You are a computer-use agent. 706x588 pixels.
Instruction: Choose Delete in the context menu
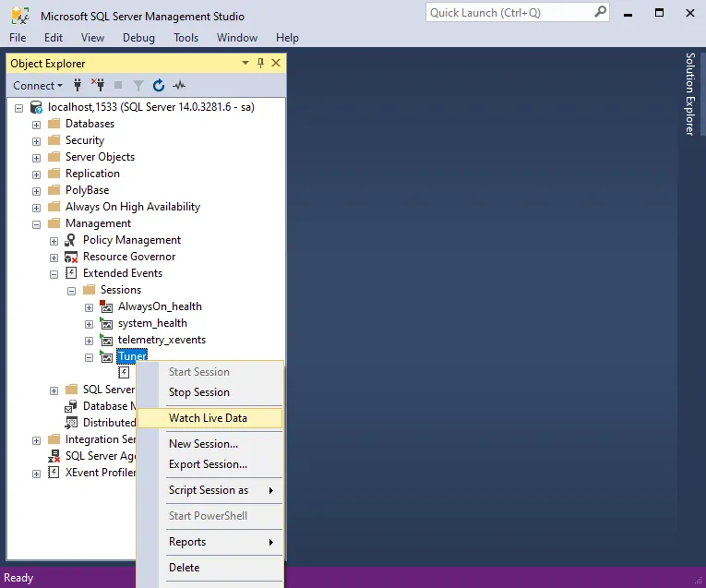(209, 568)
